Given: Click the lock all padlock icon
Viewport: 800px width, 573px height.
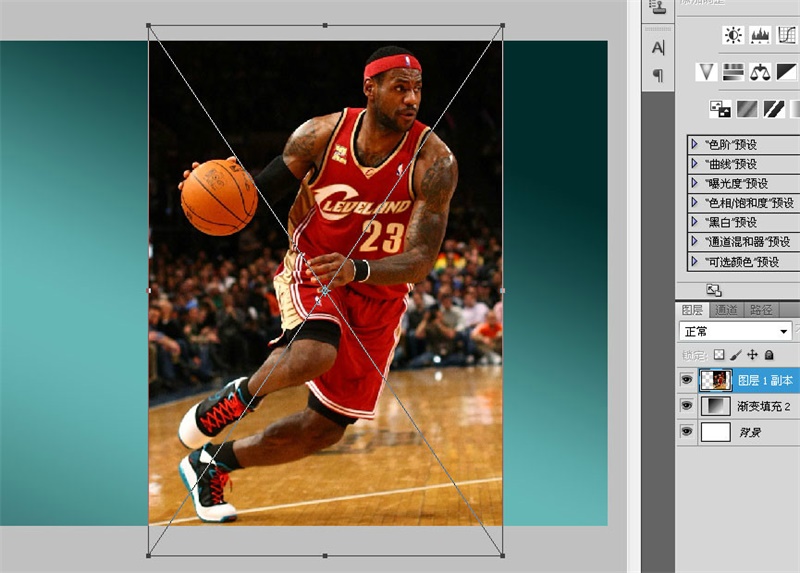Looking at the screenshot, I should pyautogui.click(x=769, y=355).
